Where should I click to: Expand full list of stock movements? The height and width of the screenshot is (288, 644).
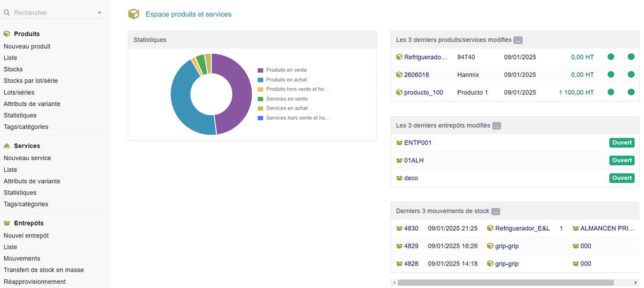[x=496, y=212]
